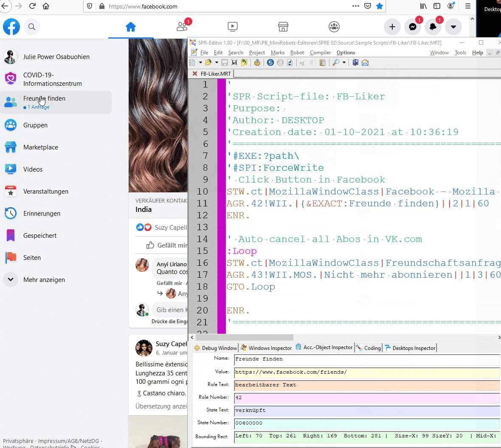The width and height of the screenshot is (501, 448).
Task: Open the Firefox hamburger menu
Action: (467, 6)
